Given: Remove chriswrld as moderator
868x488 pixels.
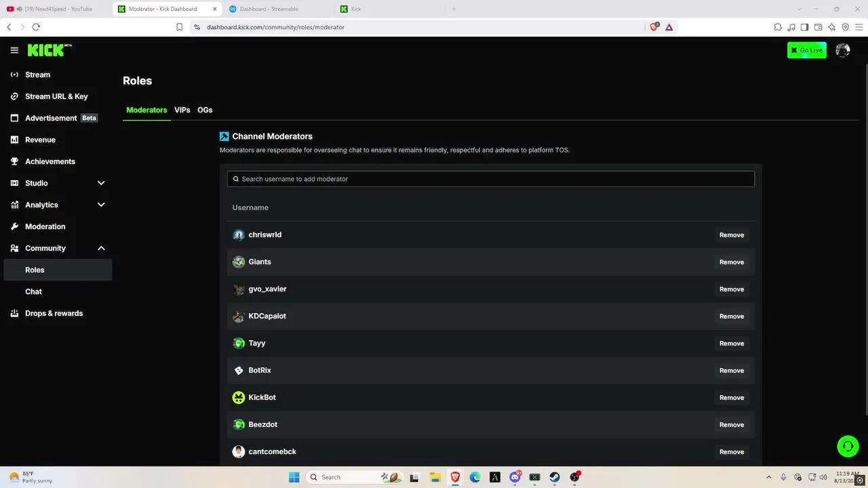Looking at the screenshot, I should 732,235.
